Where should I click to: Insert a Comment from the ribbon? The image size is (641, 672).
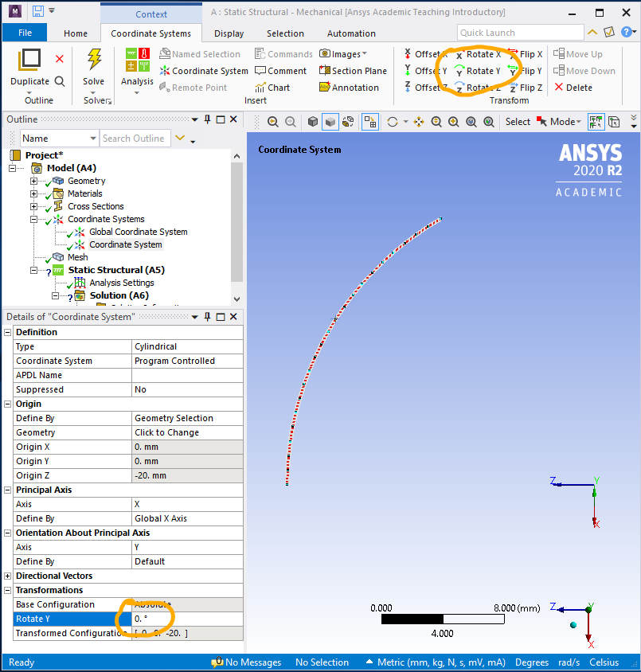(280, 71)
